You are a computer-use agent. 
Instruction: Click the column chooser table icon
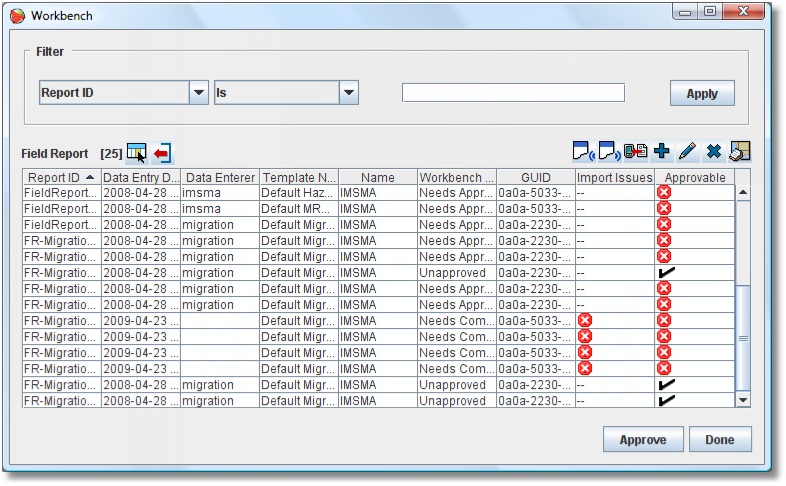click(136, 153)
